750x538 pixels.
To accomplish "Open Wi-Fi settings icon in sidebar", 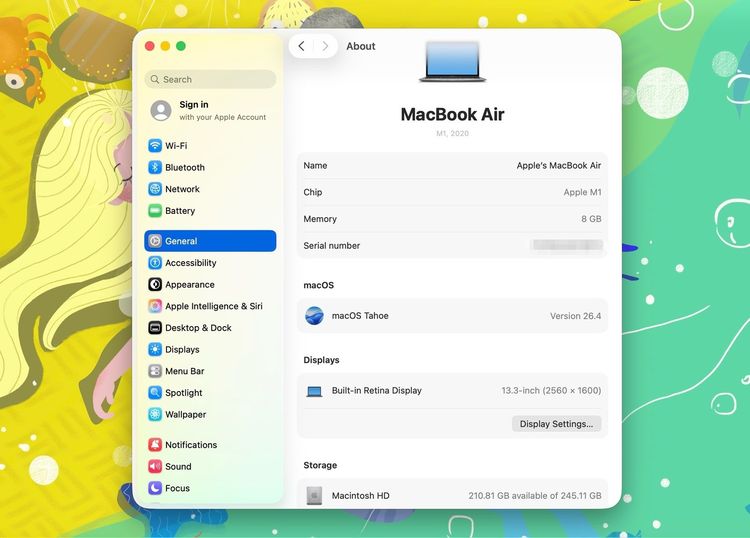I will click(155, 145).
